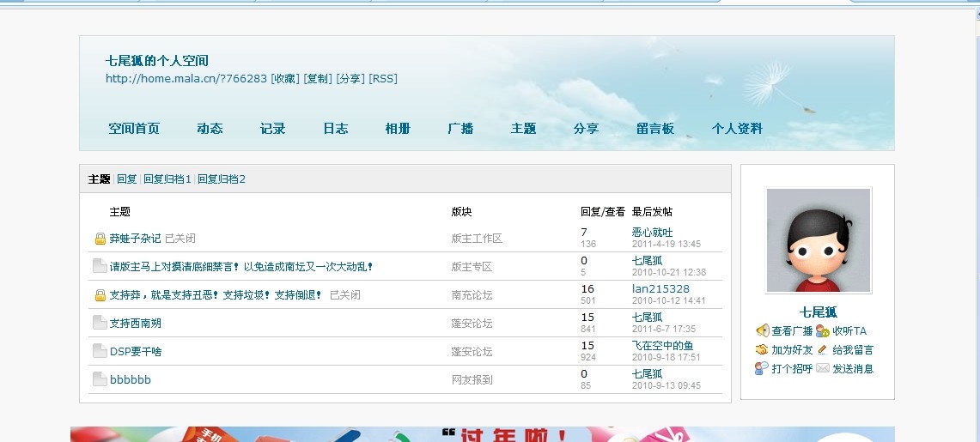
Task: Open the 日志 navigation tab
Action: 335,129
